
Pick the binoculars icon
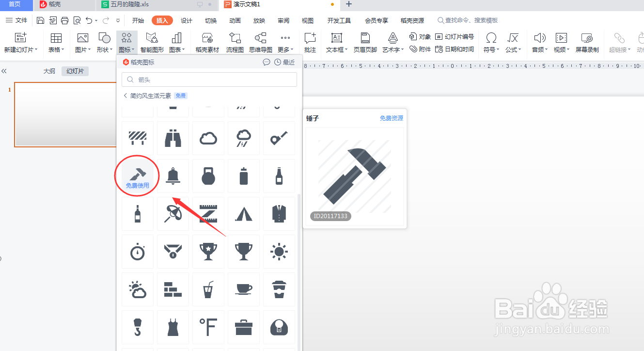173,138
